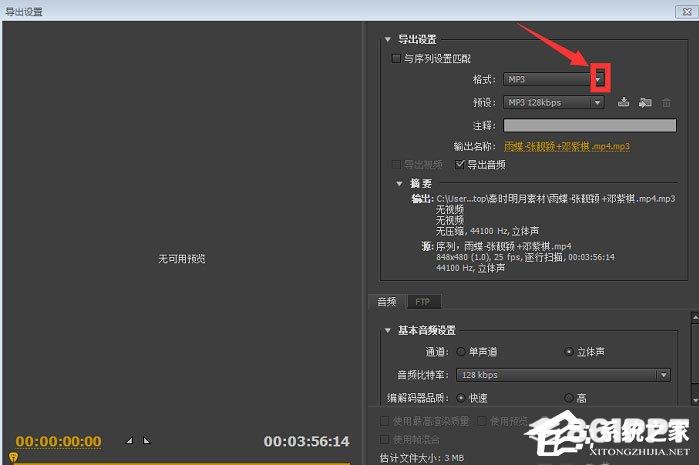This screenshot has width=699, height=465.
Task: Delete preset using the trash icon
Action: pos(666,103)
